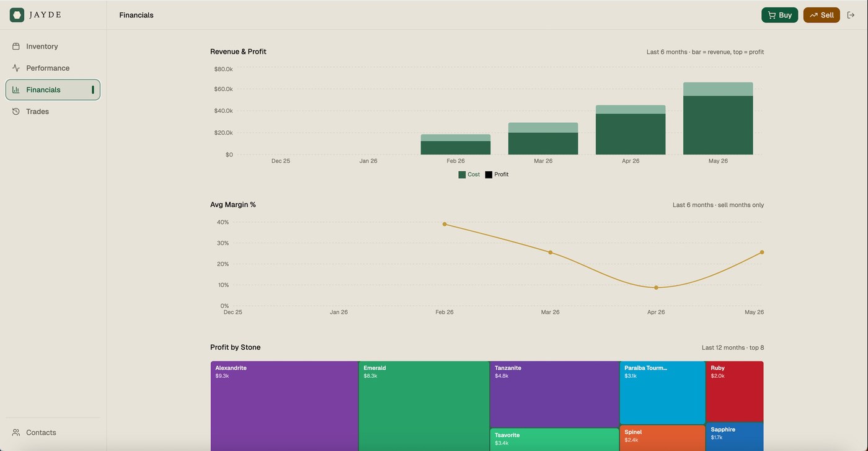
Task: Click the Revenue & Profit heading
Action: (x=238, y=51)
